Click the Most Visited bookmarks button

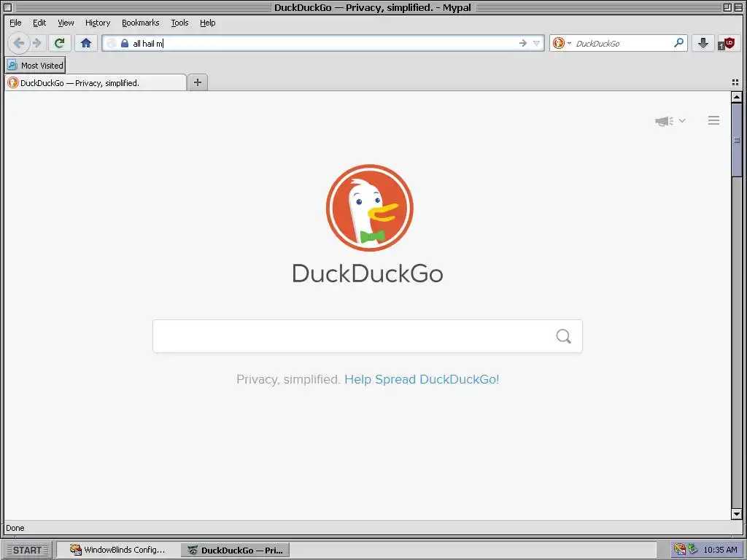coord(35,65)
